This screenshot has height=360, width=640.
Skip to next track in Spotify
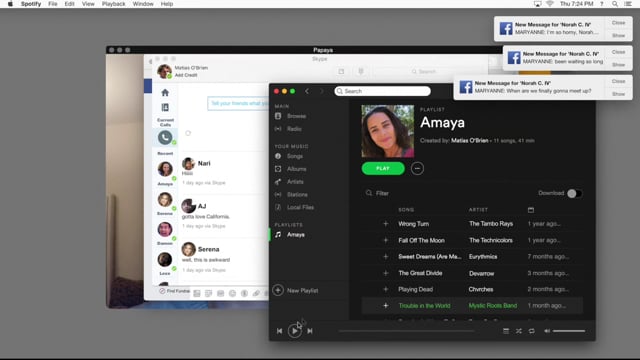pos(310,331)
